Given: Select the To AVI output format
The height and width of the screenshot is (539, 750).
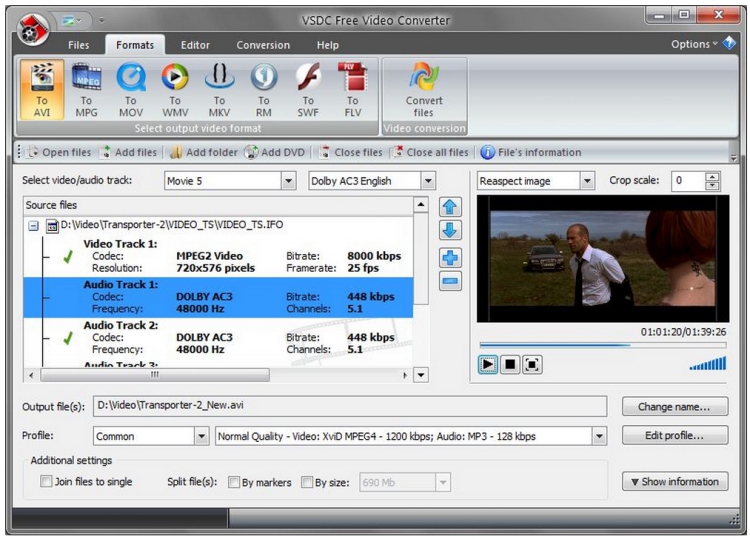Looking at the screenshot, I should 42,90.
